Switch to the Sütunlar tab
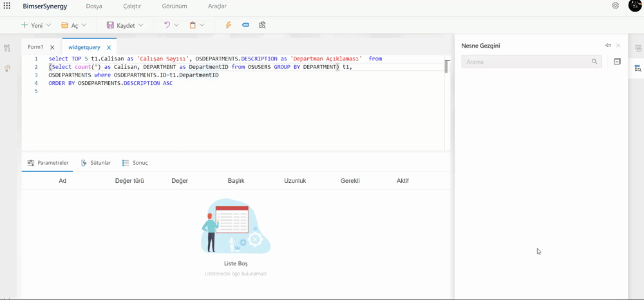Image resolution: width=644 pixels, height=300 pixels. pos(100,163)
